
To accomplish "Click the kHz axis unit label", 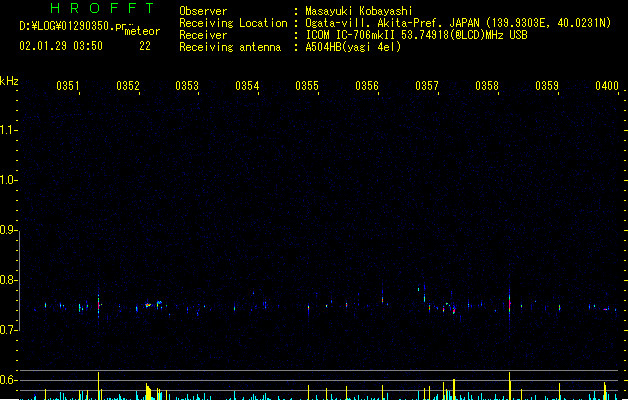I will click(x=9, y=81).
